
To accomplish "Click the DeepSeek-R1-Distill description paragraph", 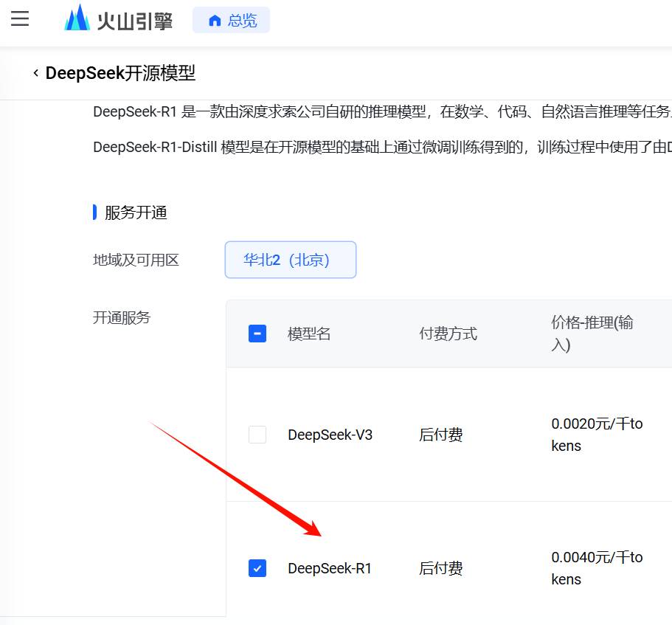I will [x=382, y=147].
